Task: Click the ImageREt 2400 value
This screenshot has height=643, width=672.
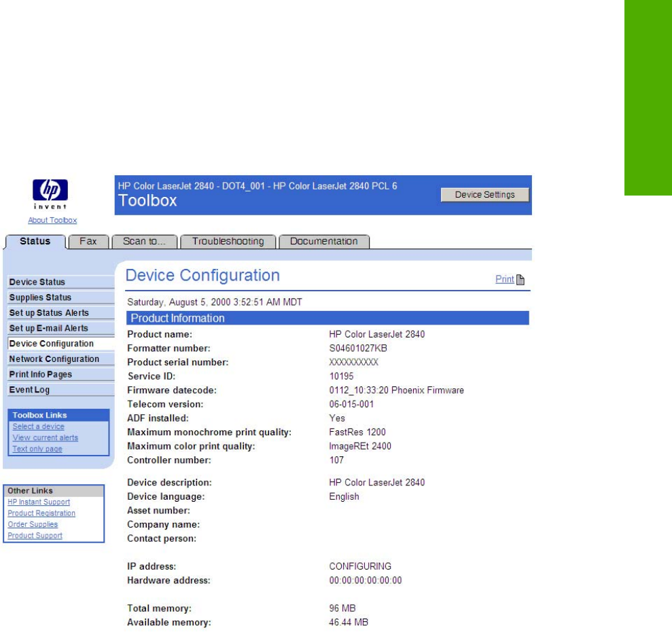Action: click(x=360, y=446)
